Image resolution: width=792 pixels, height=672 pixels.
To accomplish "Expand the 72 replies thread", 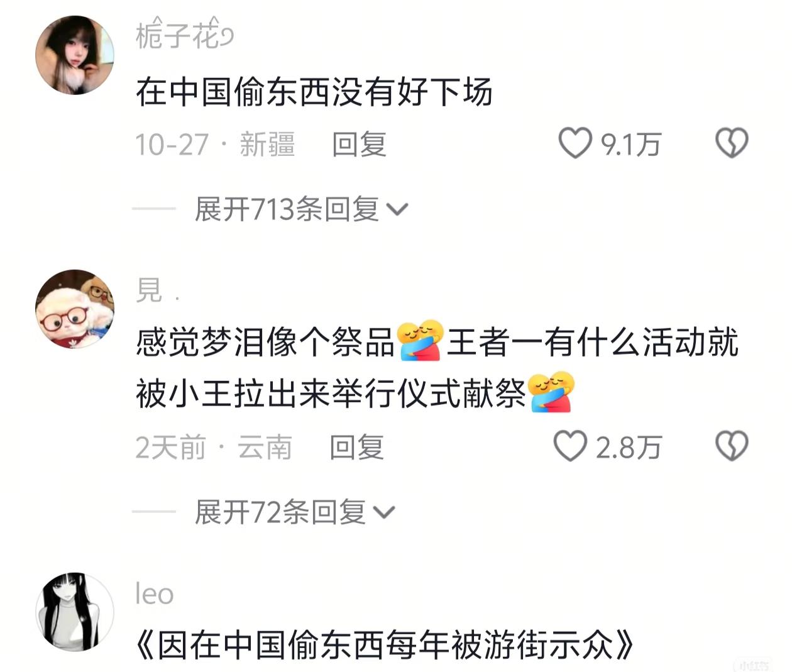I will coord(295,512).
